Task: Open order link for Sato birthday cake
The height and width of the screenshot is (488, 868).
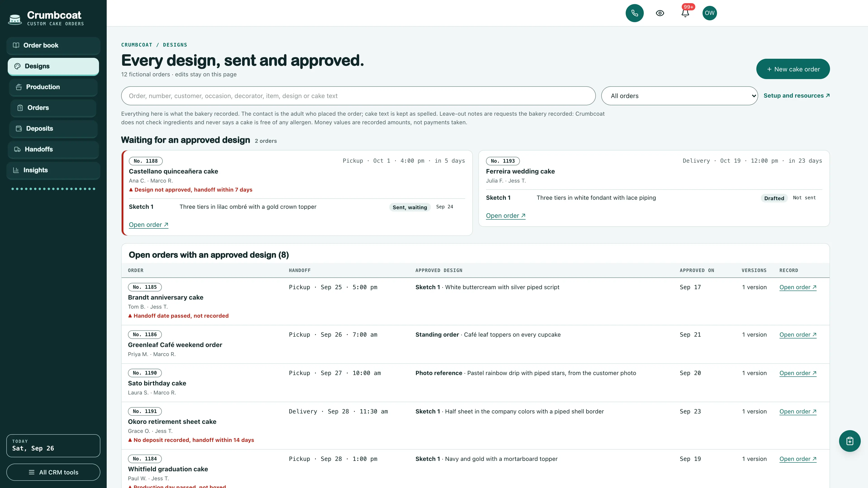Action: pos(797,373)
